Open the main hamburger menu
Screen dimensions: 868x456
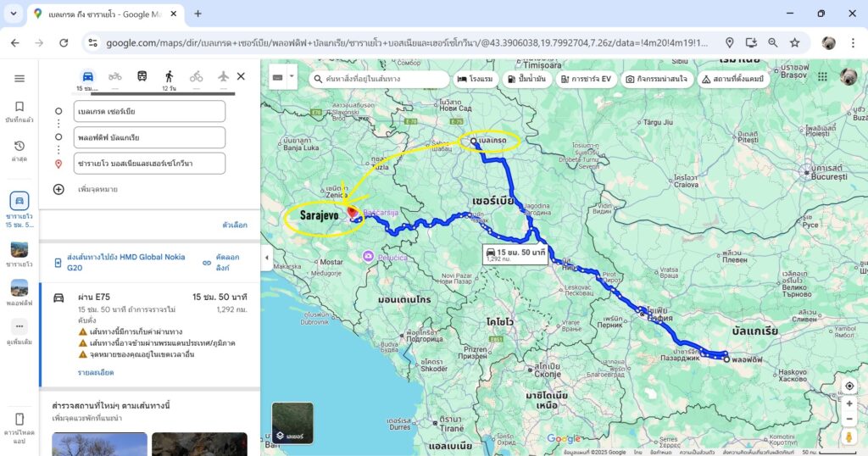pyautogui.click(x=19, y=78)
